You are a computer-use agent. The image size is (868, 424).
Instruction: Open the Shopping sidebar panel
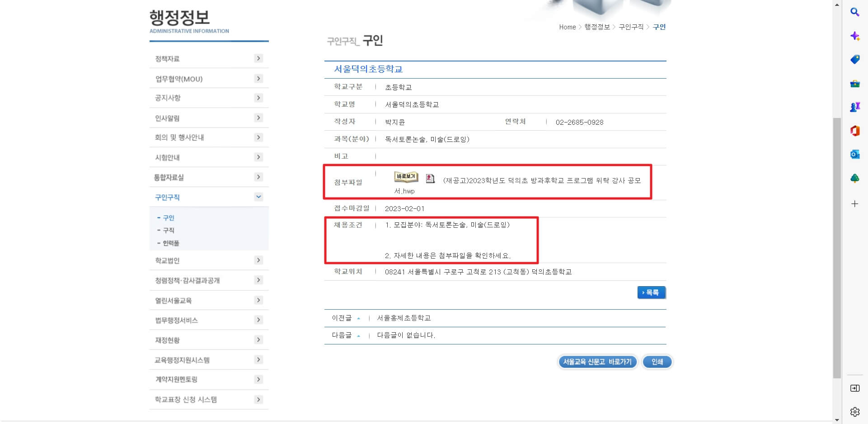click(855, 59)
